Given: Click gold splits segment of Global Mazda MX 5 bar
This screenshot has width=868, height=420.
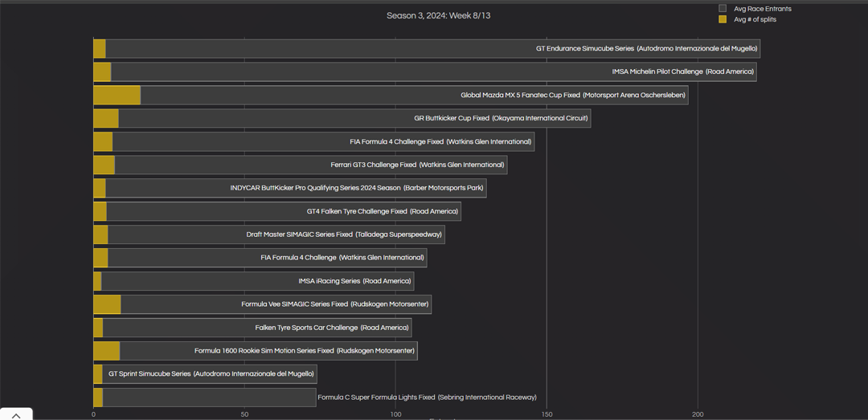Looking at the screenshot, I should [x=117, y=95].
